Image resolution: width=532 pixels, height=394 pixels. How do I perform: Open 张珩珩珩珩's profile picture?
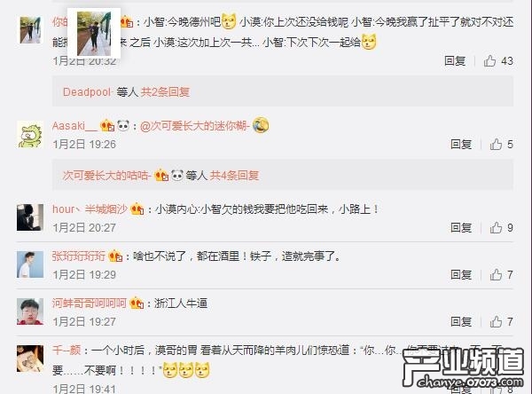[x=30, y=264]
